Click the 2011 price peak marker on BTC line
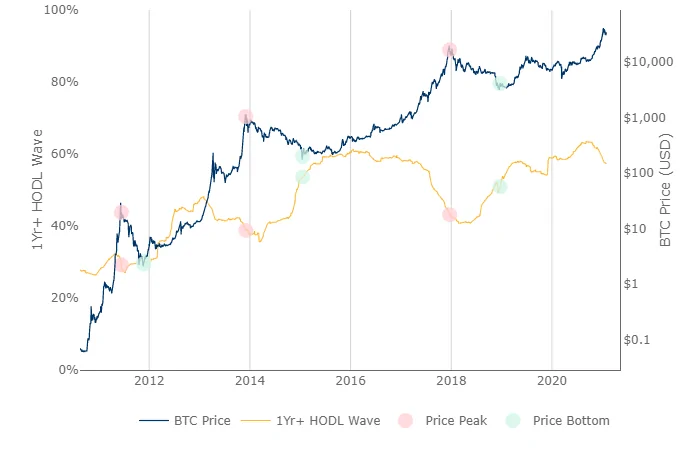Screen dimensions: 700x450 [x=121, y=212]
